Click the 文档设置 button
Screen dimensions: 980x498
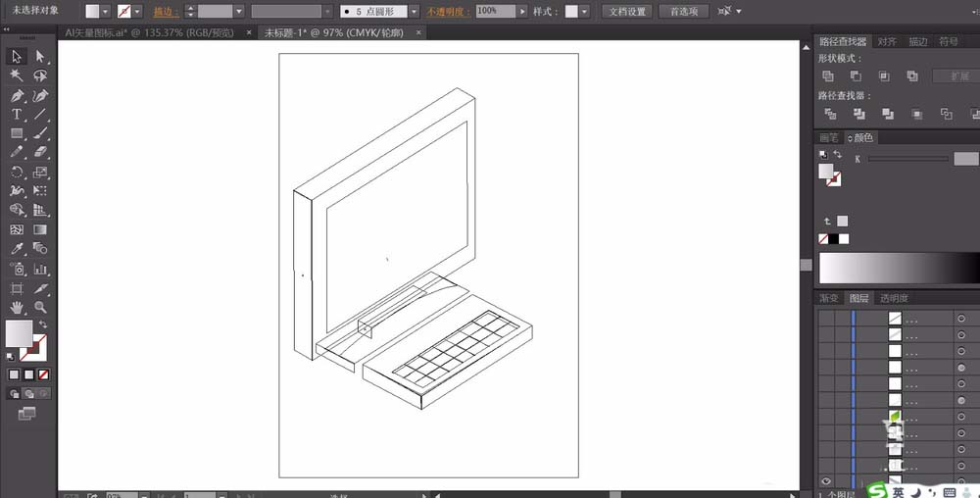(x=627, y=11)
